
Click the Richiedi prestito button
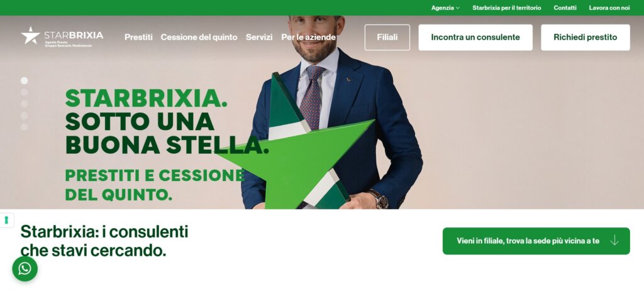click(586, 37)
